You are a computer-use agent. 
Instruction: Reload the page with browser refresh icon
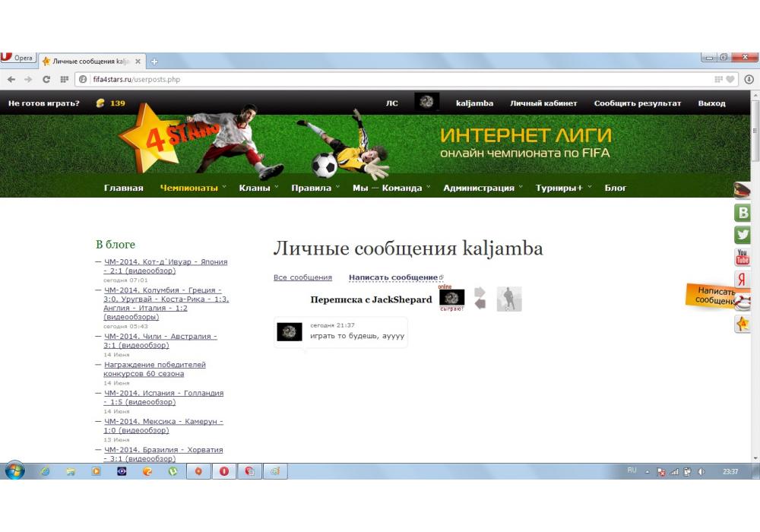[x=46, y=79]
